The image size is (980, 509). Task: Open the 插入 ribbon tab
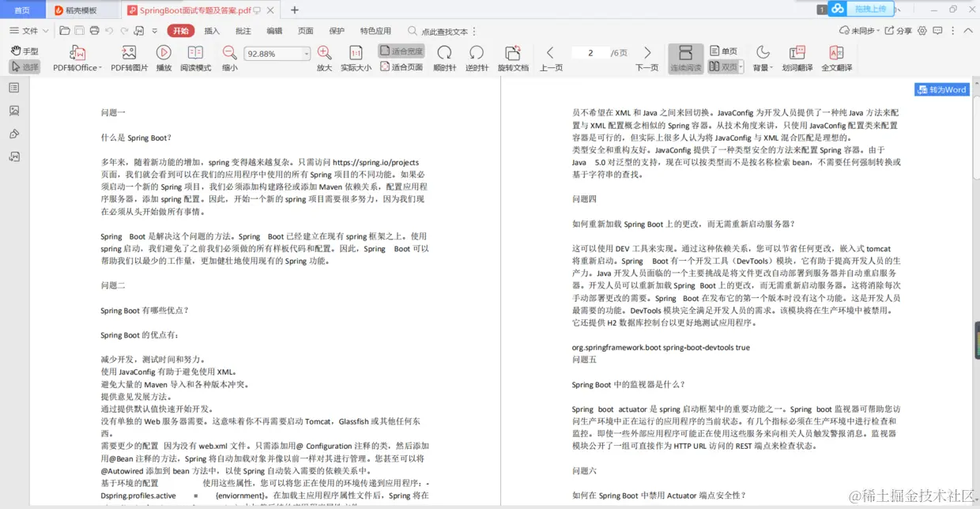[212, 31]
